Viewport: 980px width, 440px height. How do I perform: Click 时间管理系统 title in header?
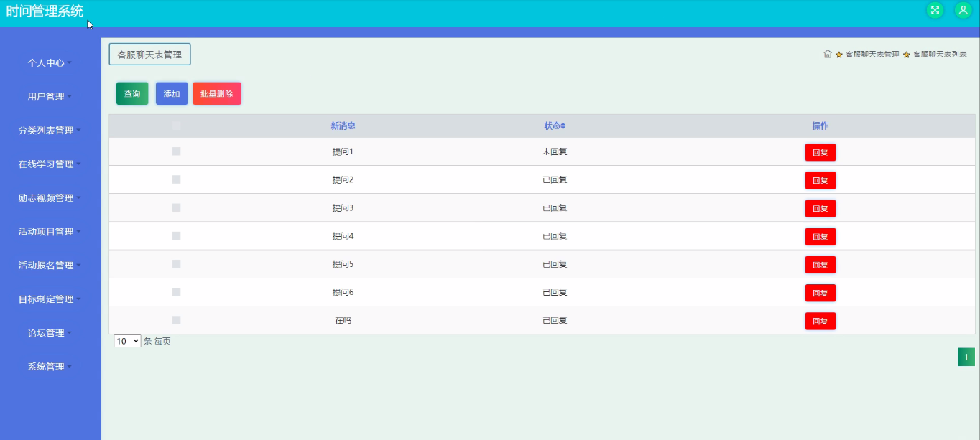(x=45, y=11)
